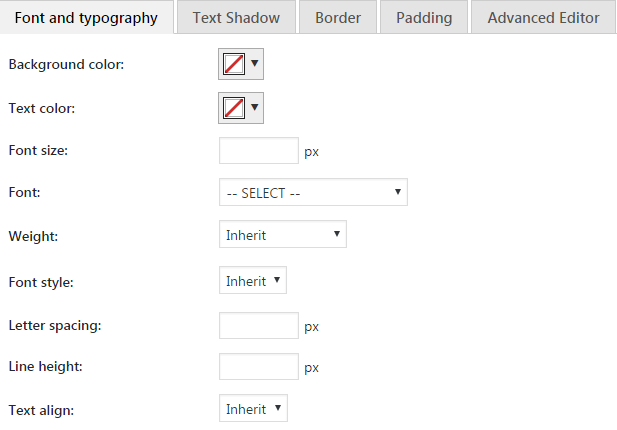Click the Weight dropdown arrow icon
The width and height of the screenshot is (617, 430).
[x=337, y=234]
